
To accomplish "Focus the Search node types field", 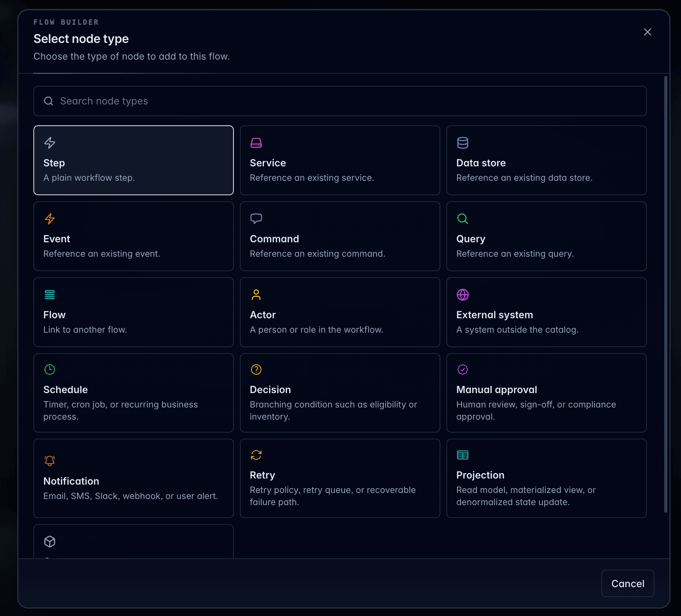I will [340, 101].
